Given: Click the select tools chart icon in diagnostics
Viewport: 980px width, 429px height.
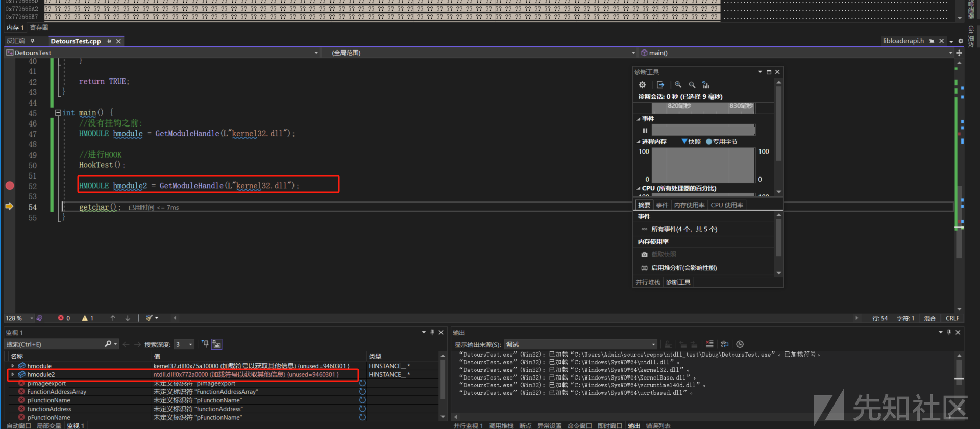Looking at the screenshot, I should point(706,85).
